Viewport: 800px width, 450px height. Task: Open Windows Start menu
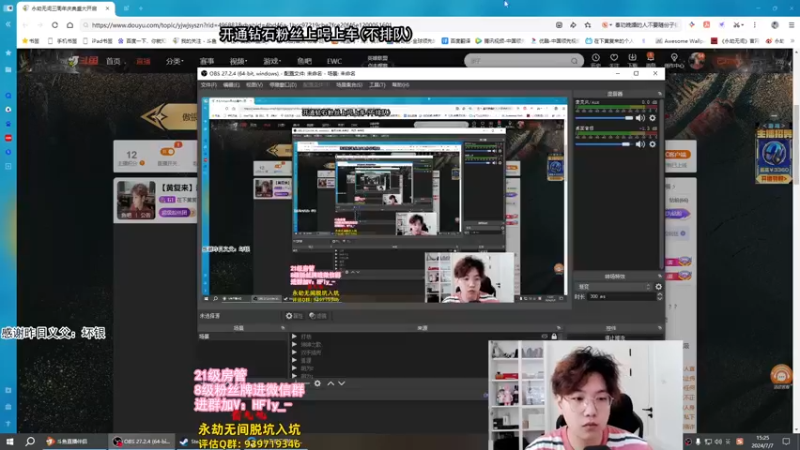click(9, 441)
